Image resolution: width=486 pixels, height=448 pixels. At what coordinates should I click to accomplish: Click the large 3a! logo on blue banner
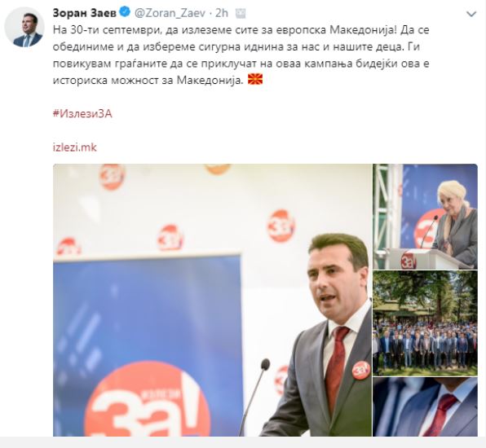click(x=148, y=401)
